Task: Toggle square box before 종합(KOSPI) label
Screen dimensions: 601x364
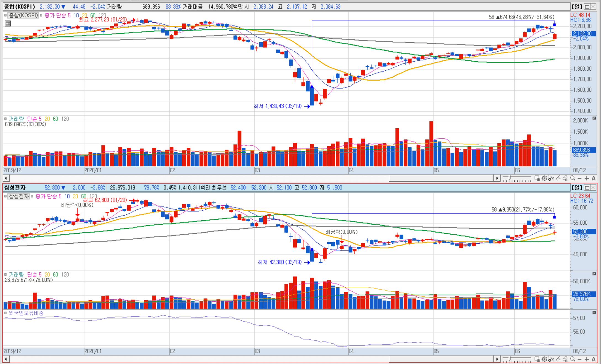Action: (6, 15)
